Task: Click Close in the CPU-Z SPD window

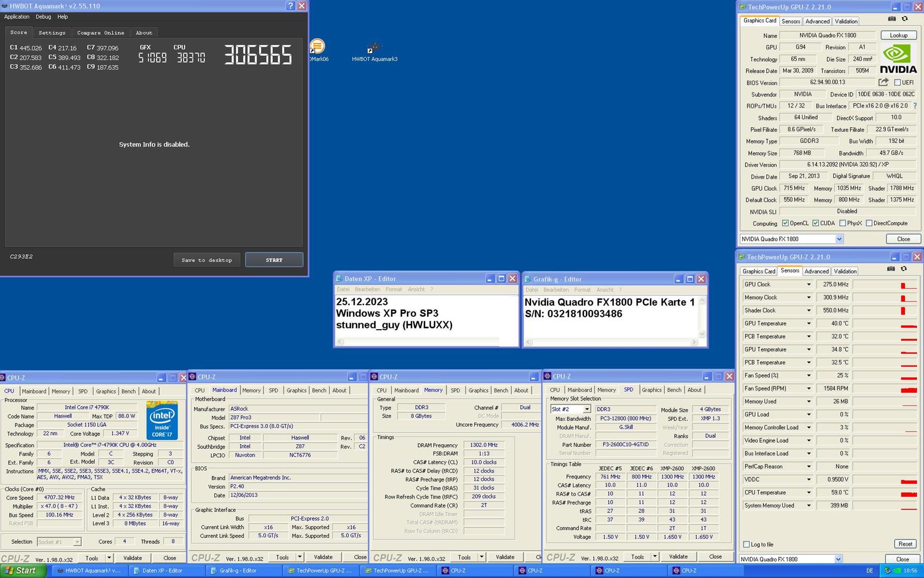Action: [715, 557]
